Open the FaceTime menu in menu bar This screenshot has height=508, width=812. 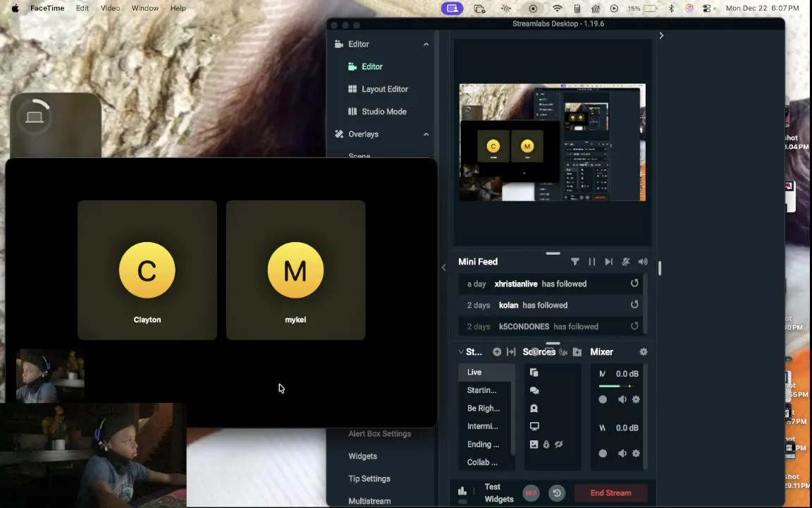click(47, 8)
